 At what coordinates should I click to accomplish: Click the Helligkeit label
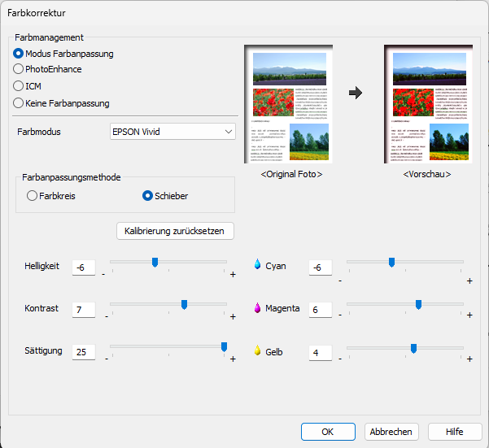pos(41,266)
